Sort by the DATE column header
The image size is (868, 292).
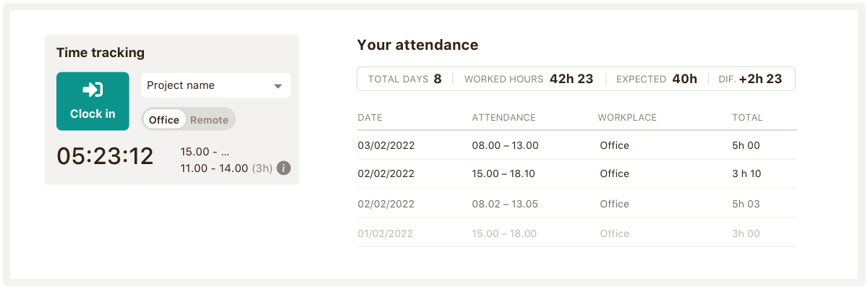tap(370, 117)
